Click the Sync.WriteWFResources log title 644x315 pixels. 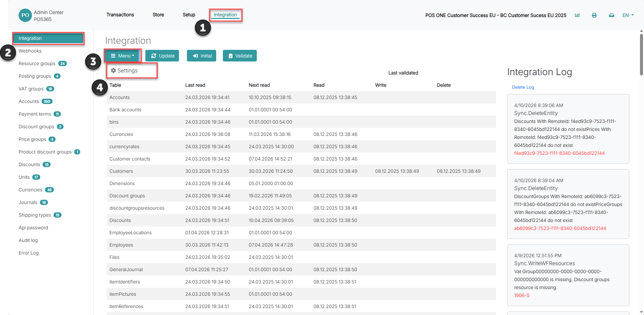[x=544, y=263]
